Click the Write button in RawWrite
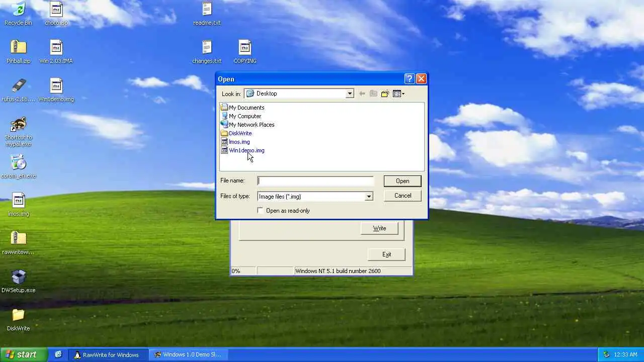This screenshot has width=644, height=362. [x=379, y=228]
